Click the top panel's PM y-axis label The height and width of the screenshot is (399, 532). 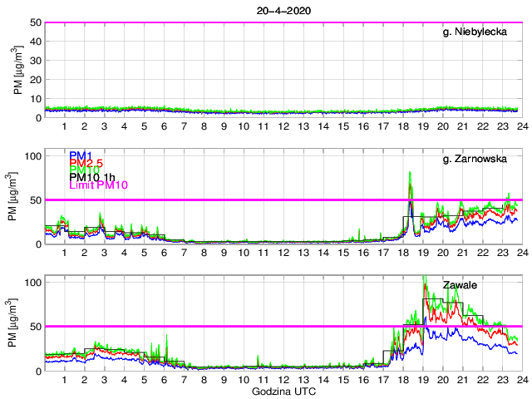[x=18, y=70]
